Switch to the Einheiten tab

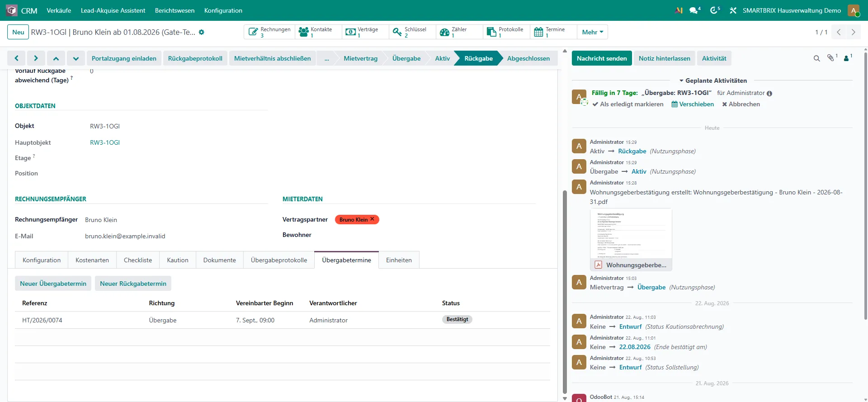pyautogui.click(x=399, y=260)
